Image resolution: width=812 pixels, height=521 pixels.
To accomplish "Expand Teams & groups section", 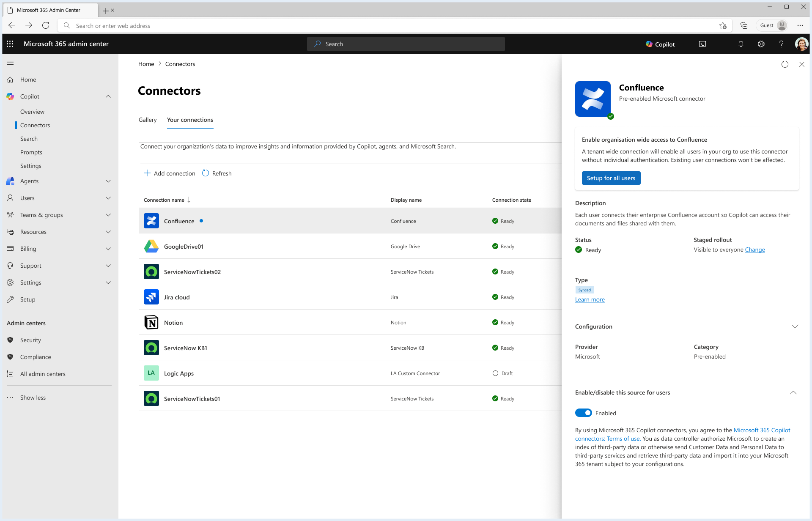I will [108, 215].
